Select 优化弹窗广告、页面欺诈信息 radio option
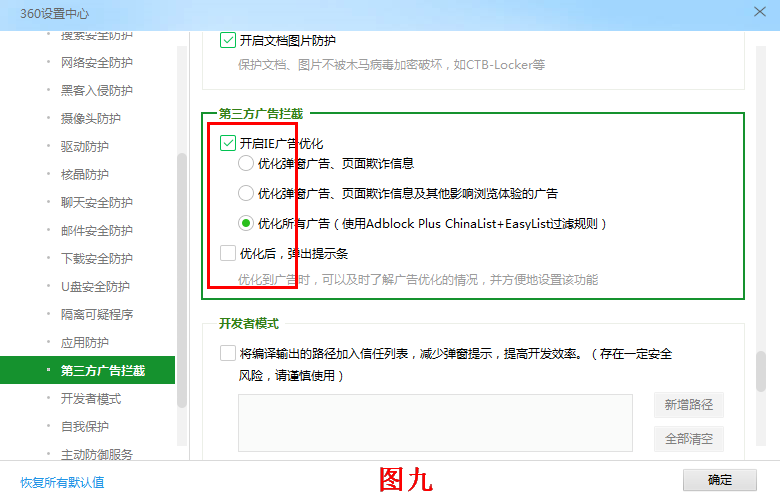 (x=246, y=163)
